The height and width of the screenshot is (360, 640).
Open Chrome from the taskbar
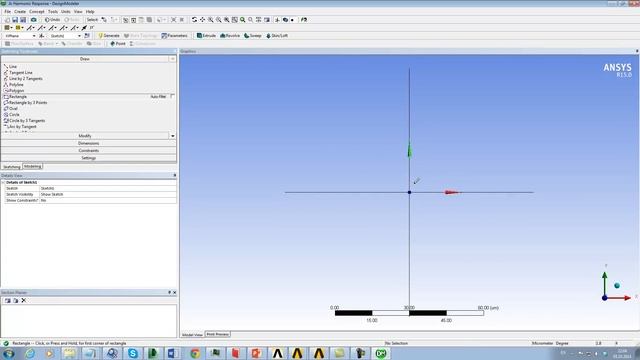195,353
